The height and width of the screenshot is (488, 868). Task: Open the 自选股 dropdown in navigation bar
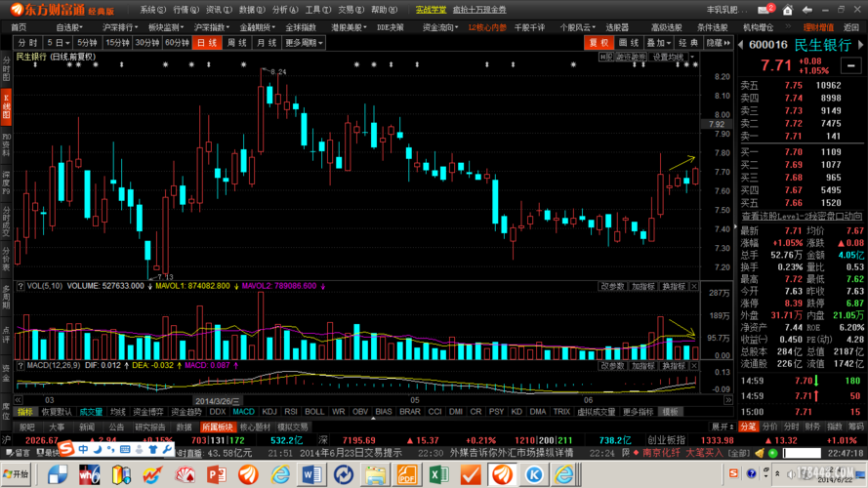[x=70, y=27]
